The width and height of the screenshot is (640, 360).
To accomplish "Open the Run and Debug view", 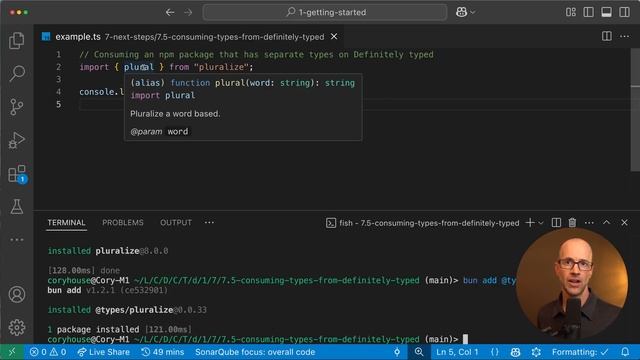I will 17,140.
